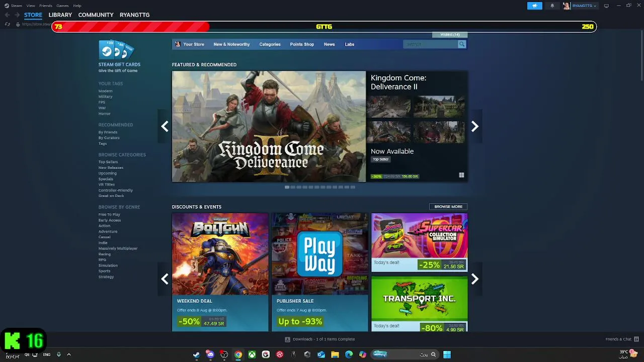Browse the Strategy genre

click(x=106, y=277)
